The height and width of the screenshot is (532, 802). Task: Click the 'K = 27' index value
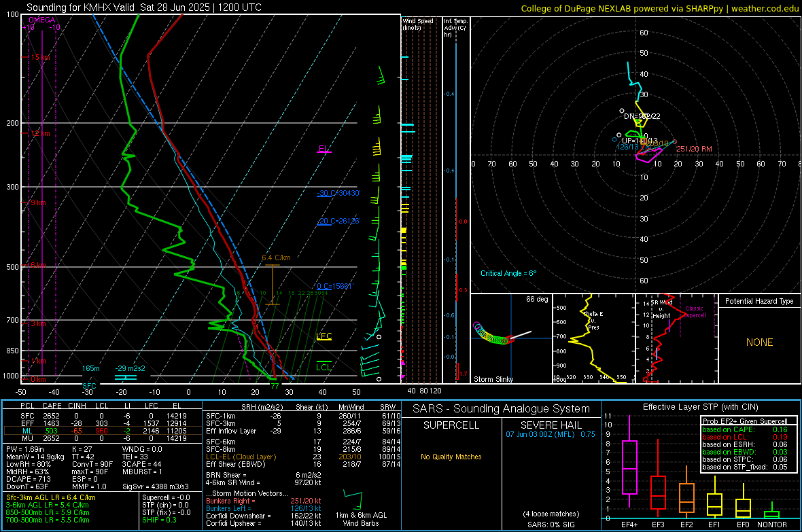coord(82,449)
